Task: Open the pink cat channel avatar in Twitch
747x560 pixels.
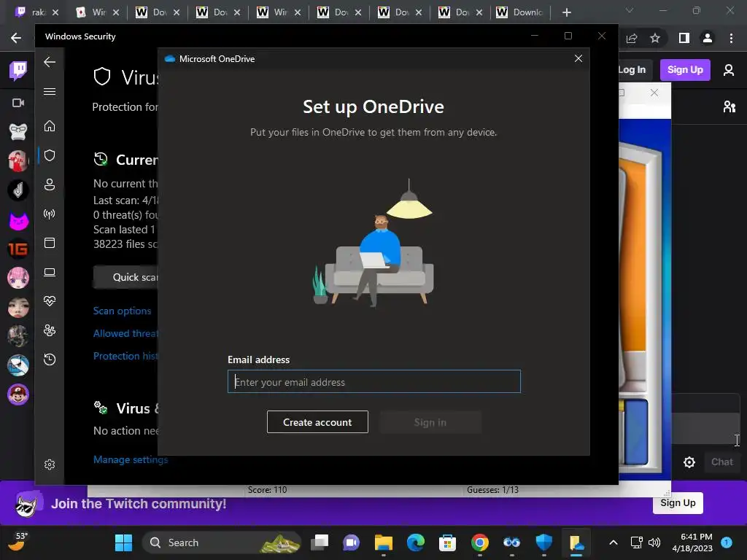Action: point(18,219)
